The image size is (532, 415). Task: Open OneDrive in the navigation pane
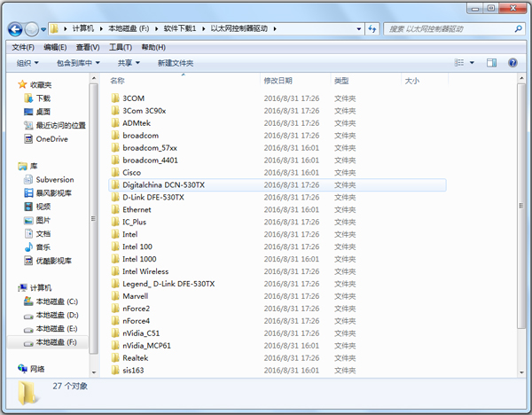(51, 139)
